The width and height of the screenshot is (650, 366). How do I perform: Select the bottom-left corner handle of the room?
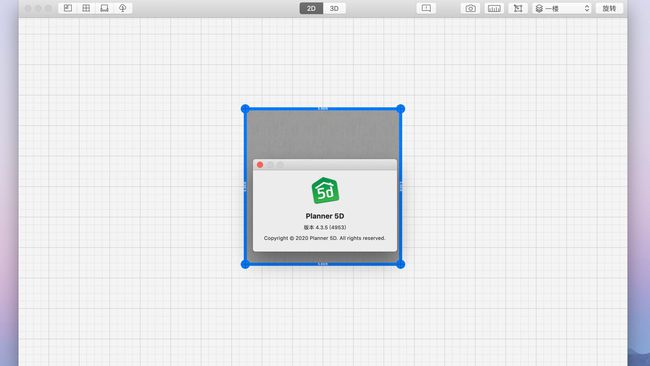[245, 264]
